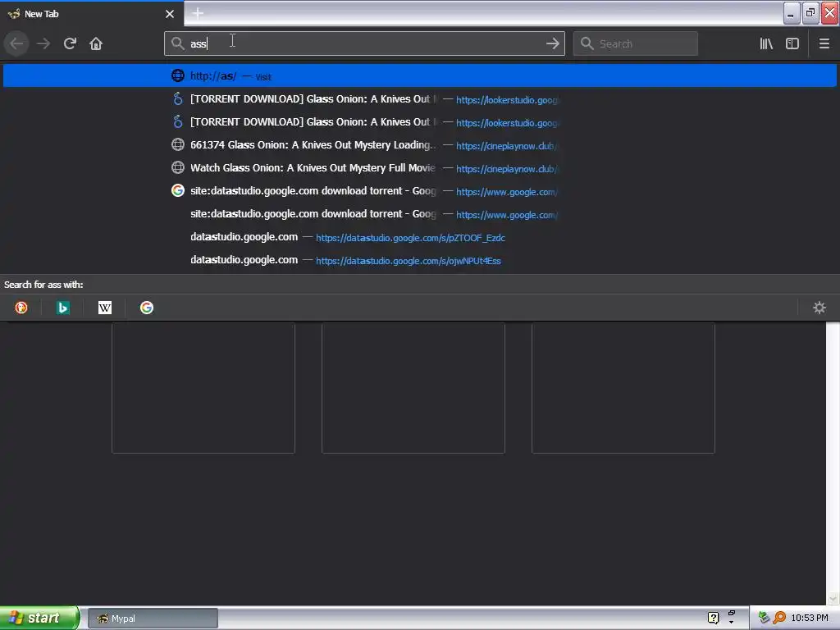This screenshot has width=840, height=630.
Task: Search with DuckDuckGo engine icon
Action: coord(21,308)
